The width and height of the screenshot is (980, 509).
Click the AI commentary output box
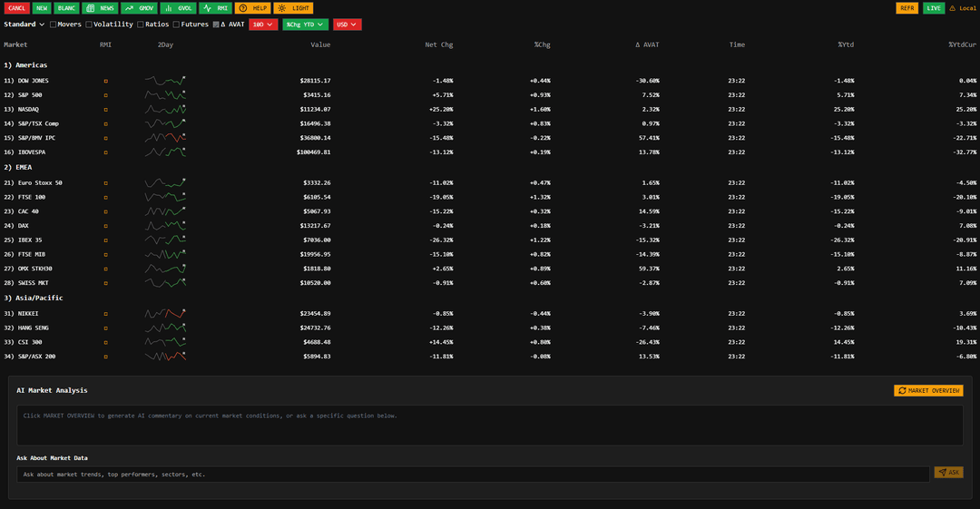(x=489, y=426)
